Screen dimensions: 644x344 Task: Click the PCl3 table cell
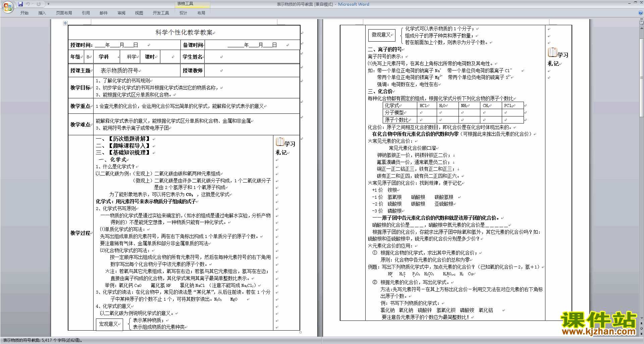pyautogui.click(x=513, y=105)
